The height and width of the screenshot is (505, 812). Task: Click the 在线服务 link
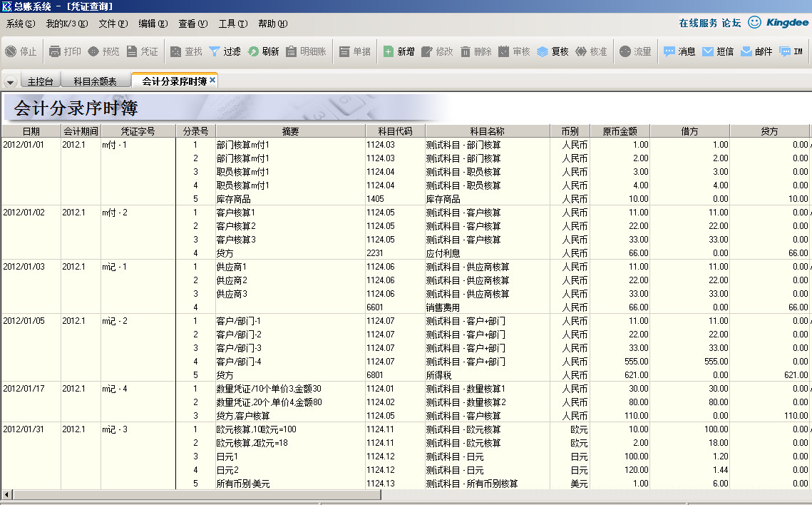click(x=698, y=23)
